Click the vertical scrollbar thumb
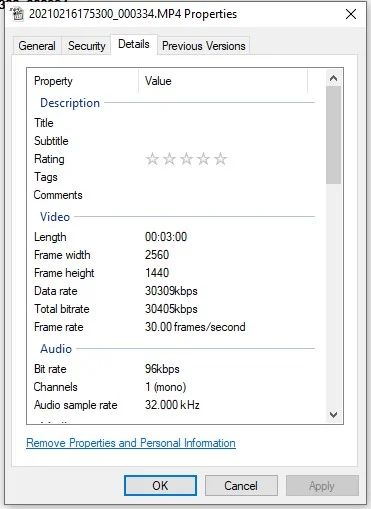This screenshot has height=509, width=371. (333, 135)
